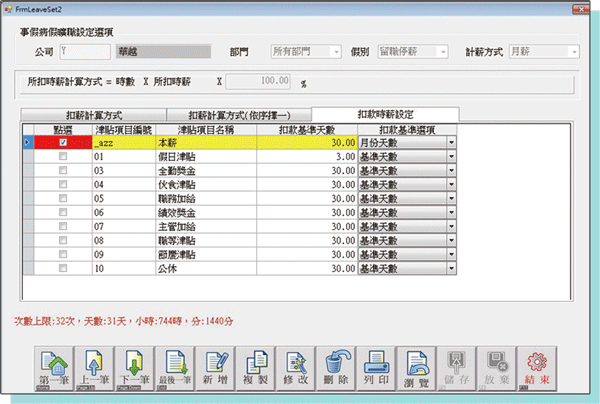600x404 pixels.
Task: Open 月份天數 dropdown in 本薪 row
Action: tap(451, 143)
